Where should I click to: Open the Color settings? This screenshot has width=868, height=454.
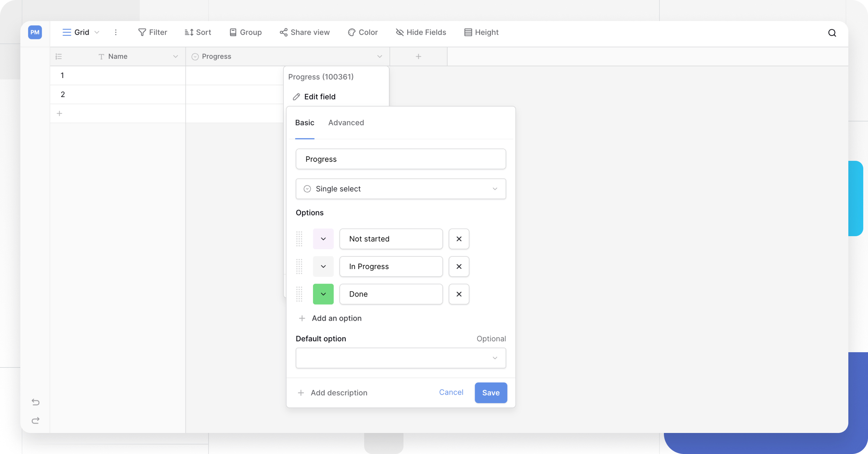(x=362, y=32)
